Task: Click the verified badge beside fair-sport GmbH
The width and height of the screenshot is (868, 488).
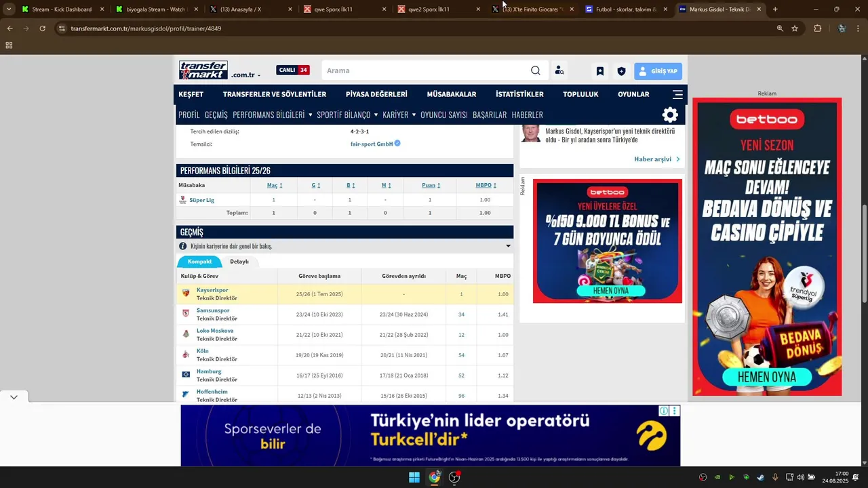Action: [397, 143]
